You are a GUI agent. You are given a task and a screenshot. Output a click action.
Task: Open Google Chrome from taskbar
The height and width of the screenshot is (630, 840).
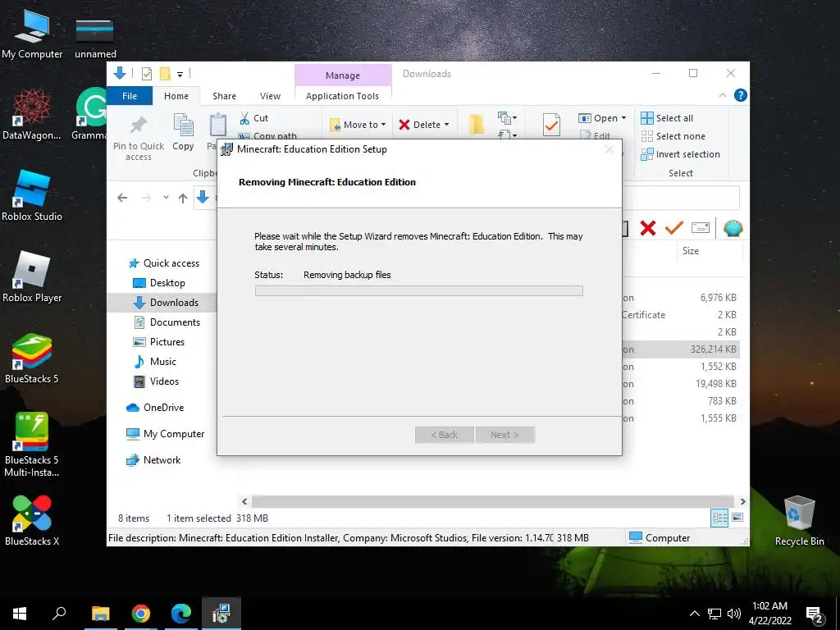coord(141,614)
